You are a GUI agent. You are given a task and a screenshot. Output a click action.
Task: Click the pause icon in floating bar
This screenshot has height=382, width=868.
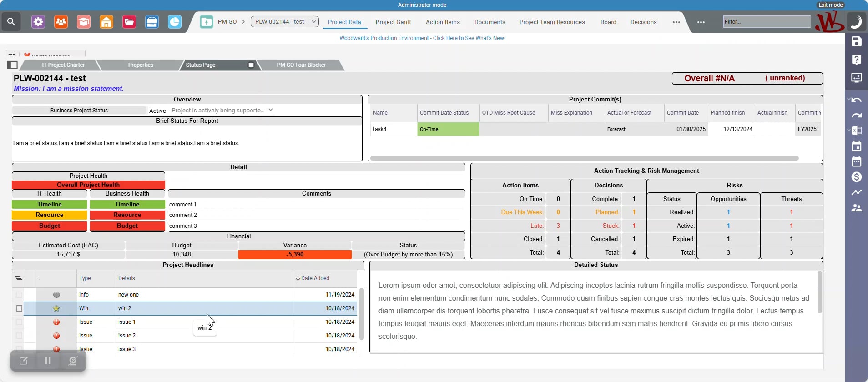click(x=48, y=361)
